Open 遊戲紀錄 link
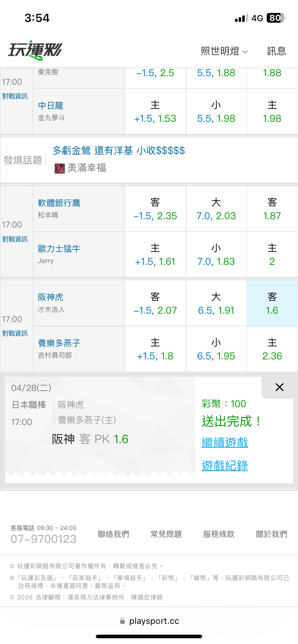 coord(225,466)
